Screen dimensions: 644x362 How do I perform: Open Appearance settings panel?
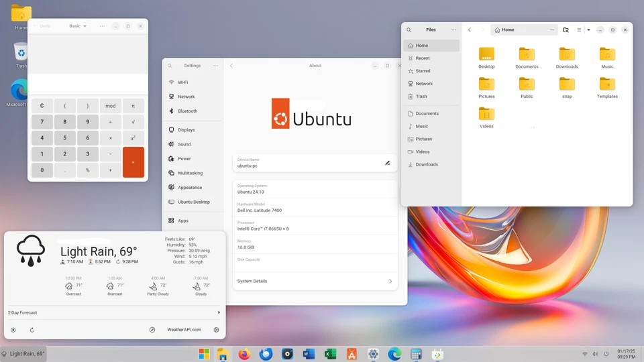coord(193,188)
